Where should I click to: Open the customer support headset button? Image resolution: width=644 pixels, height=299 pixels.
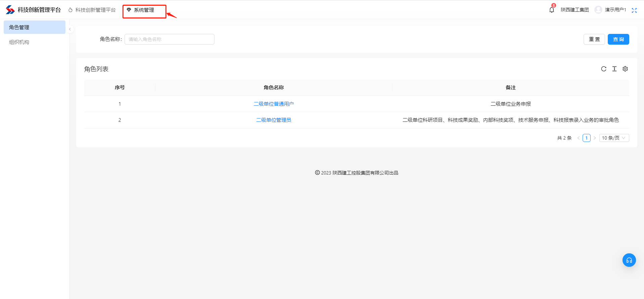pos(629,260)
